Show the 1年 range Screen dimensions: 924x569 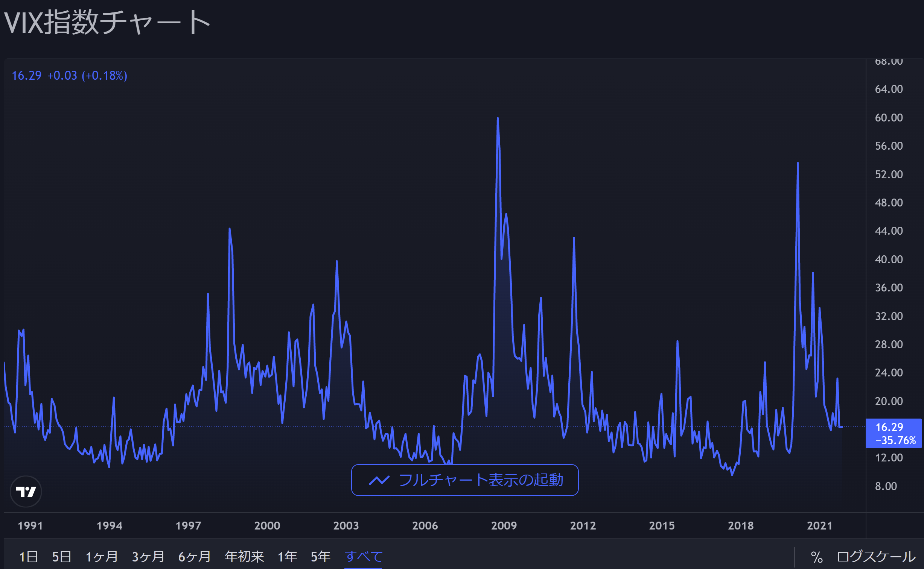[x=287, y=557]
